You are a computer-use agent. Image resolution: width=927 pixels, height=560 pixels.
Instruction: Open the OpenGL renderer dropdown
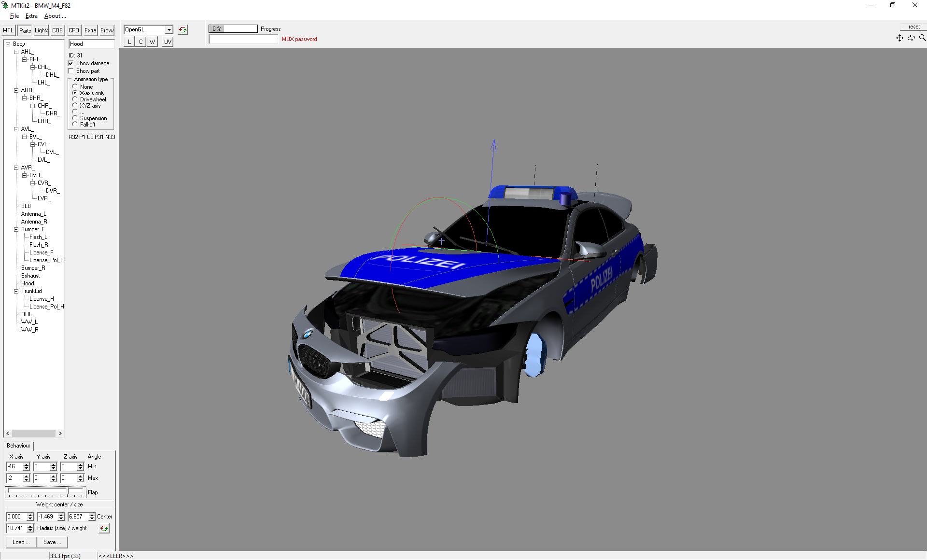169,30
